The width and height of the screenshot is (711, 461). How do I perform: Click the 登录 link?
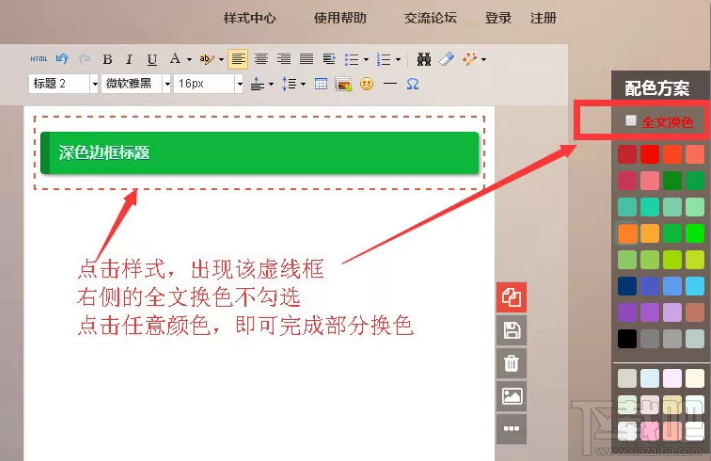coord(498,18)
